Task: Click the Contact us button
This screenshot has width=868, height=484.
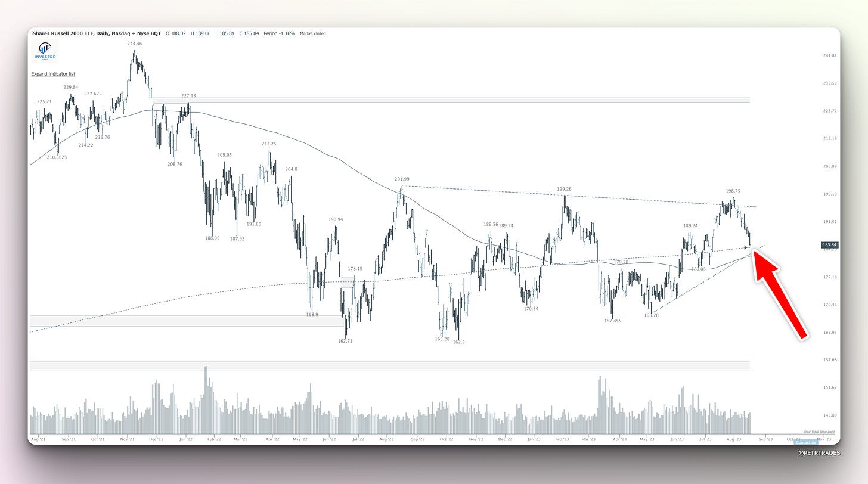Action: [x=805, y=442]
